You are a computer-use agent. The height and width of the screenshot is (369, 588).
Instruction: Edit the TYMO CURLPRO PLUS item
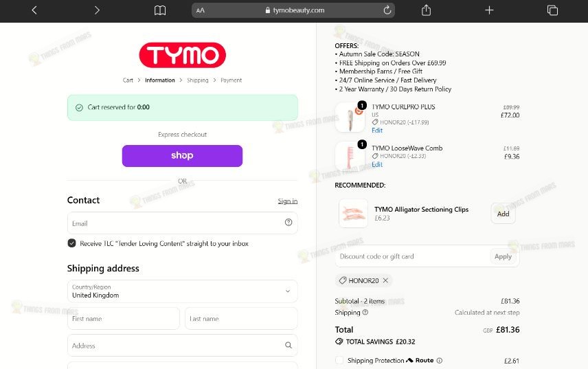pos(377,131)
